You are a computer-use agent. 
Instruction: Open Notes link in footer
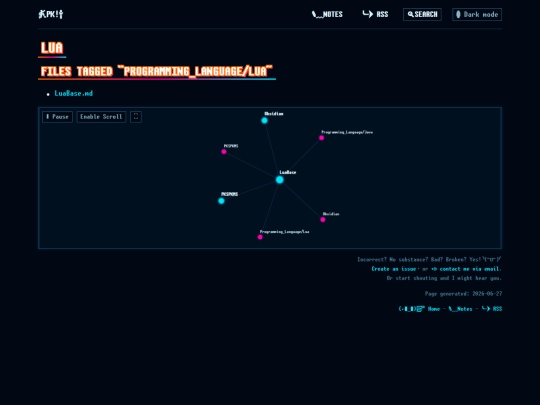(x=460, y=309)
